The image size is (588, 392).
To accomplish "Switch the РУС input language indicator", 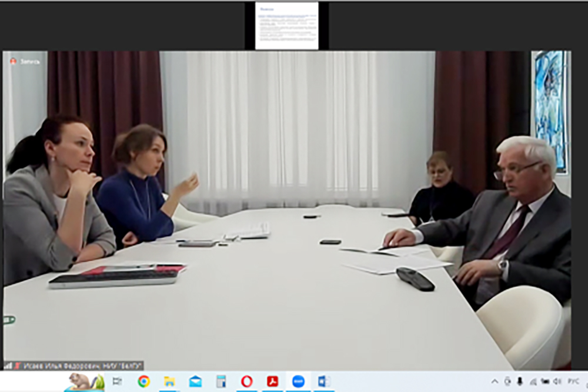I will [x=573, y=381].
